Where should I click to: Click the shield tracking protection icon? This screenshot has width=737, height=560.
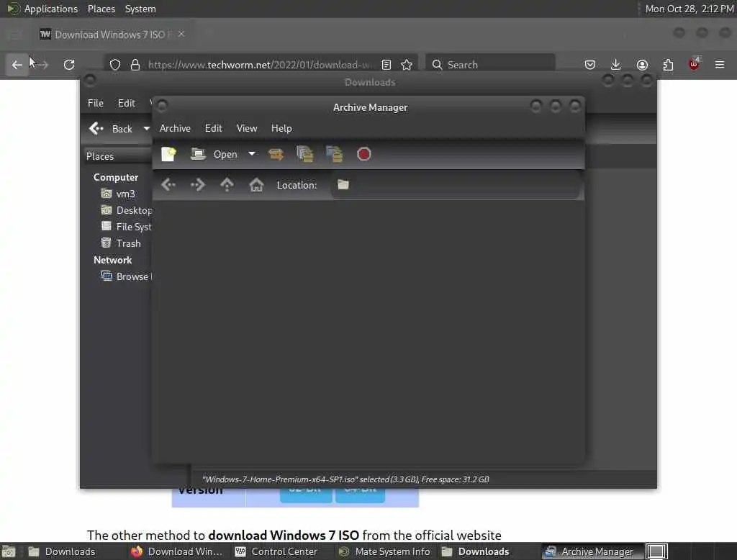(115, 64)
